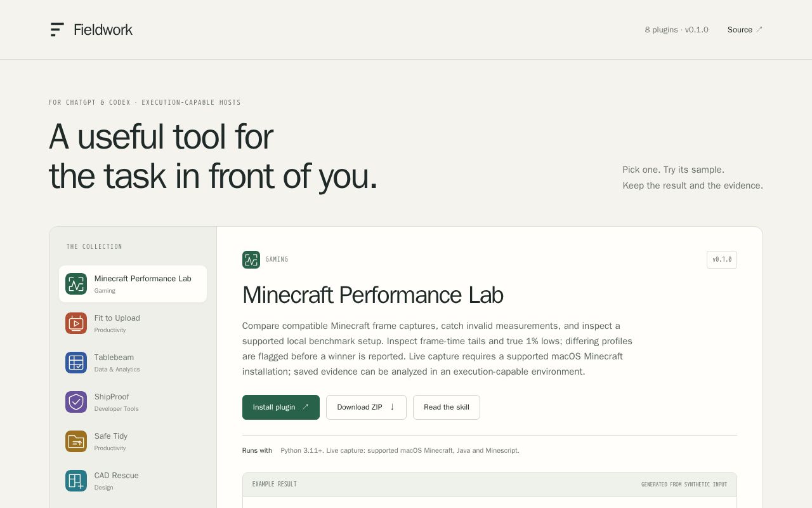This screenshot has height=508, width=812.
Task: Click the Tablebeam table icon
Action: (76, 363)
